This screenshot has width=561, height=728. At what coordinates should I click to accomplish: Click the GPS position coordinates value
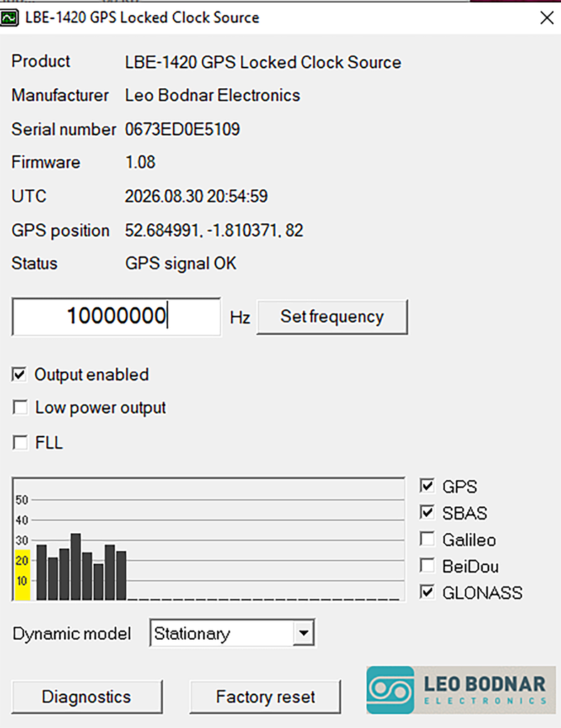(x=213, y=230)
